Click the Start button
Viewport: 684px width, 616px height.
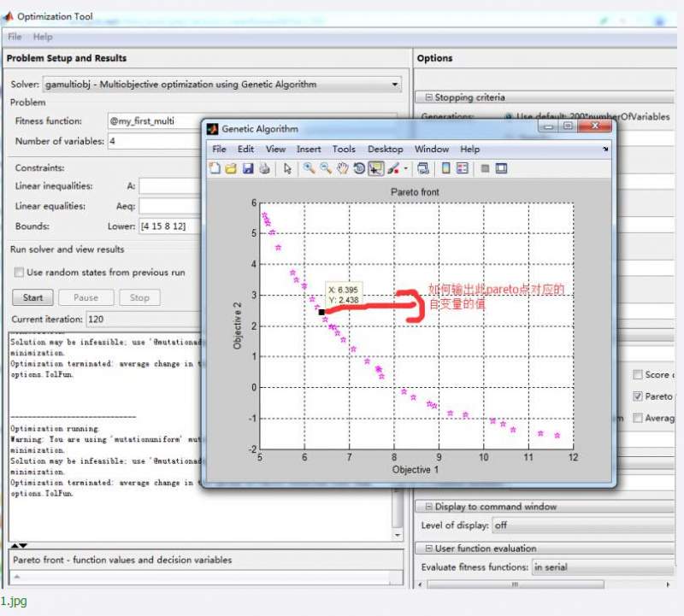click(x=32, y=298)
